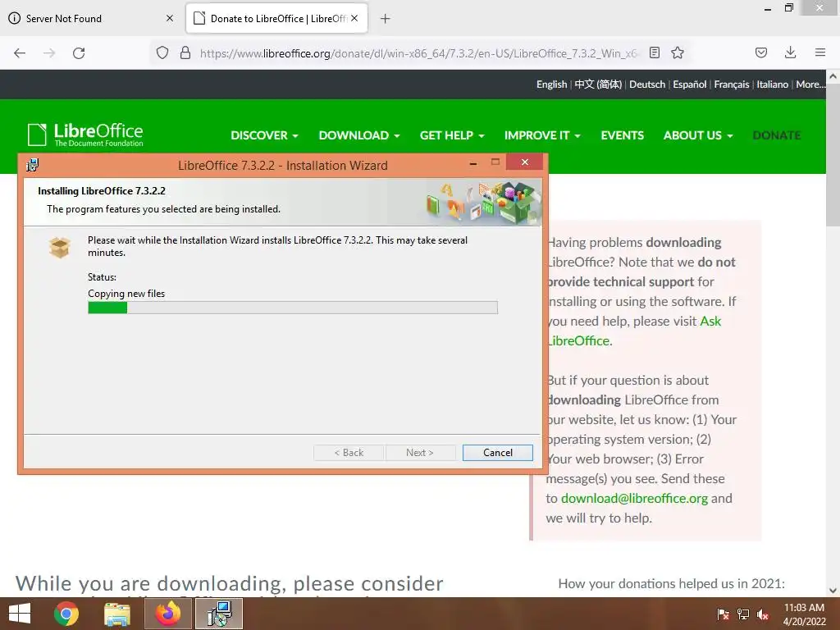Click the package box icon in installer
840x630 pixels.
59,247
